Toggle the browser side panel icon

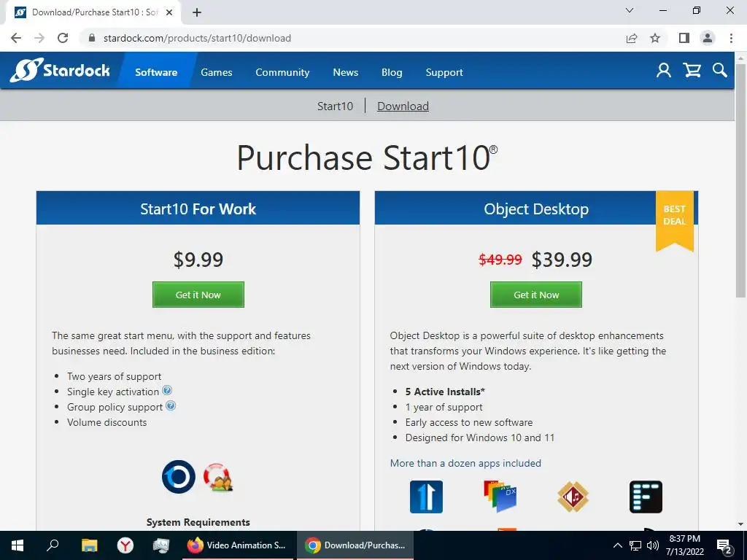pos(684,38)
